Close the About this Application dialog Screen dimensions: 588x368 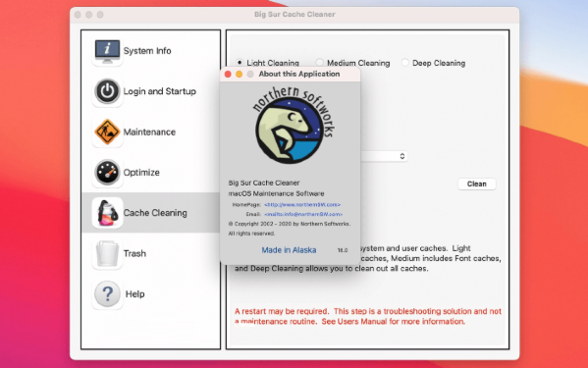(228, 75)
